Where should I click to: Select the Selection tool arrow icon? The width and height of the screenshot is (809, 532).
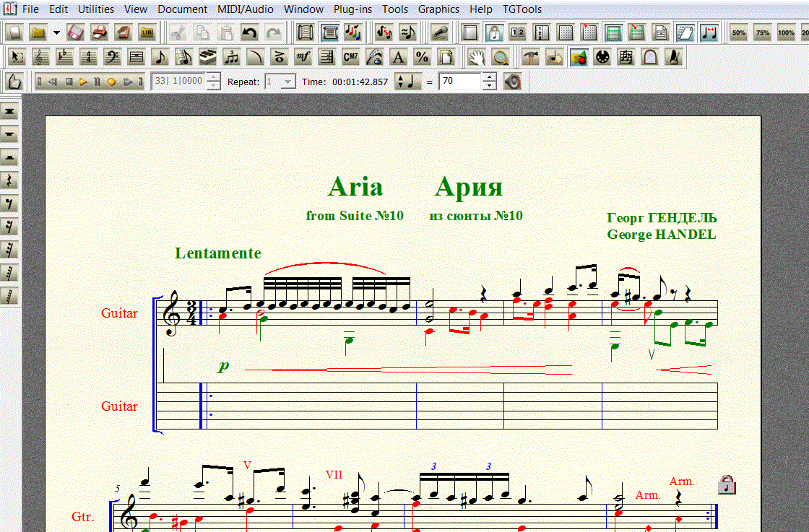click(x=17, y=57)
